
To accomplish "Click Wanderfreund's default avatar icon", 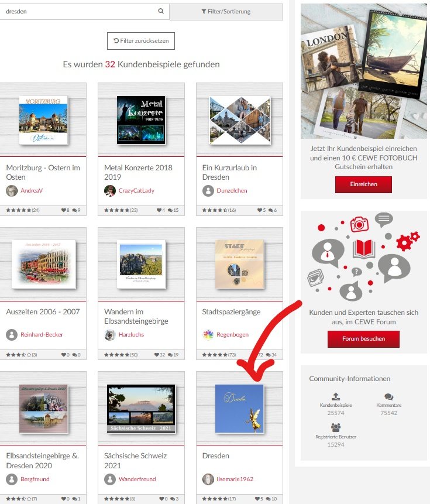I will 110,479.
